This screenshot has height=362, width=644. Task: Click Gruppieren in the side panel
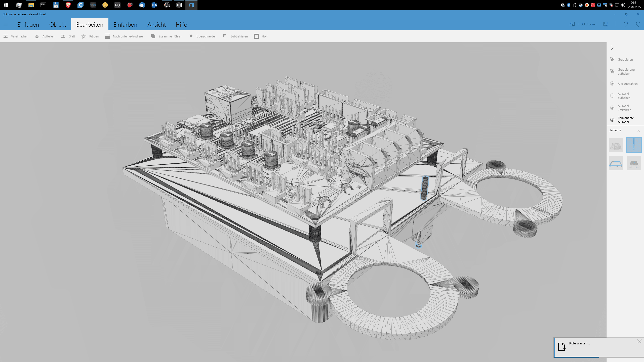point(621,60)
